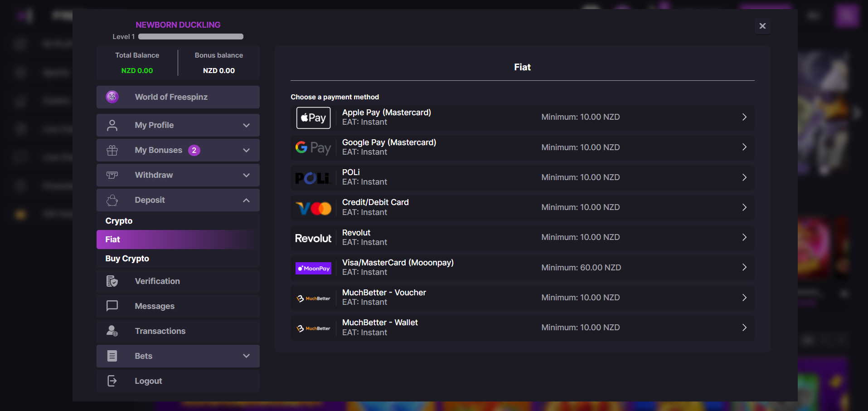Click the Deposit piggy bank icon
The image size is (868, 411).
[112, 200]
